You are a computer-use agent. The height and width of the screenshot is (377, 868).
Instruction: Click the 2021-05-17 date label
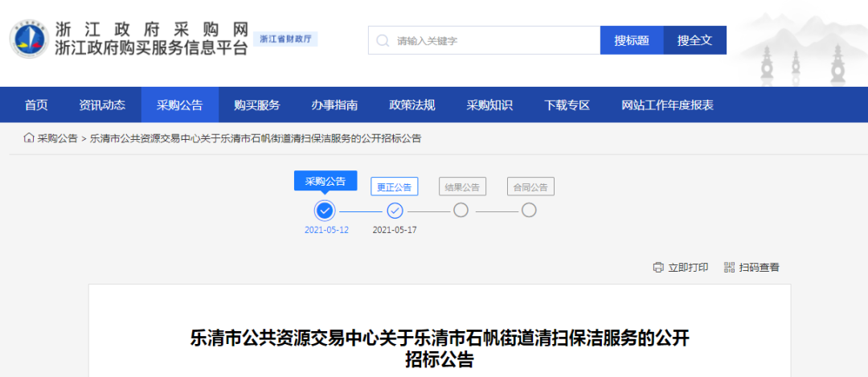[395, 230]
